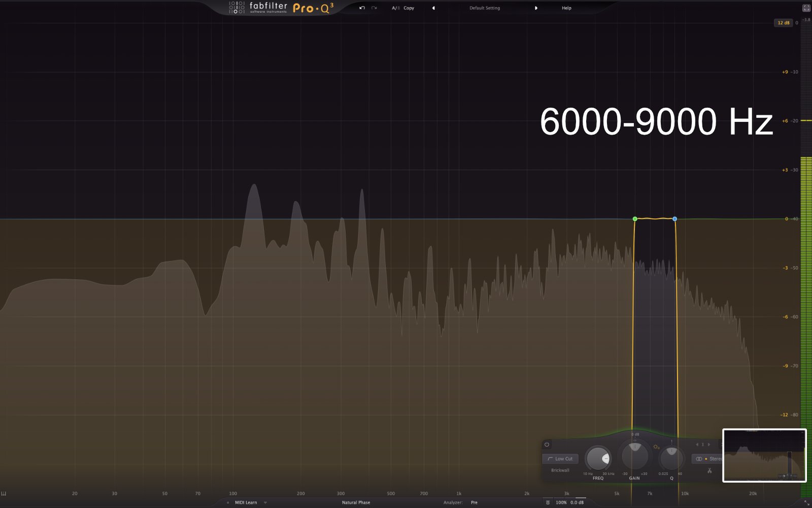
Task: Click the 100% output gain scale
Action: (x=561, y=502)
